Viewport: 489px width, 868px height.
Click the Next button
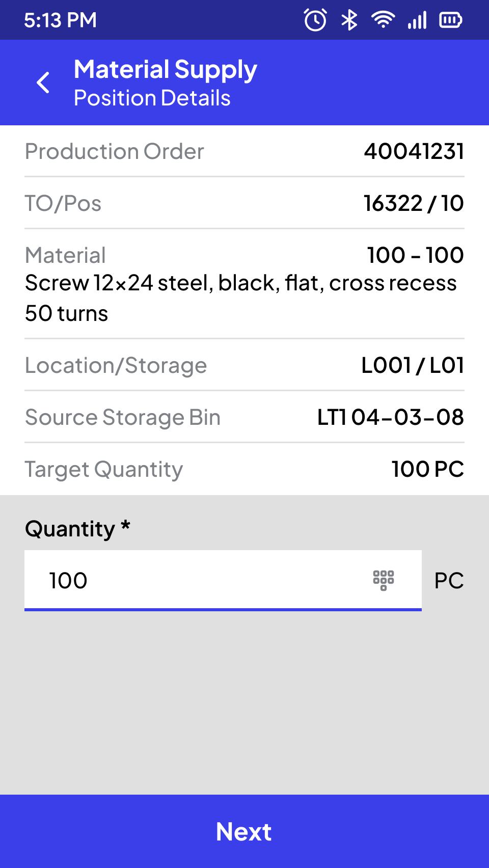(x=244, y=831)
